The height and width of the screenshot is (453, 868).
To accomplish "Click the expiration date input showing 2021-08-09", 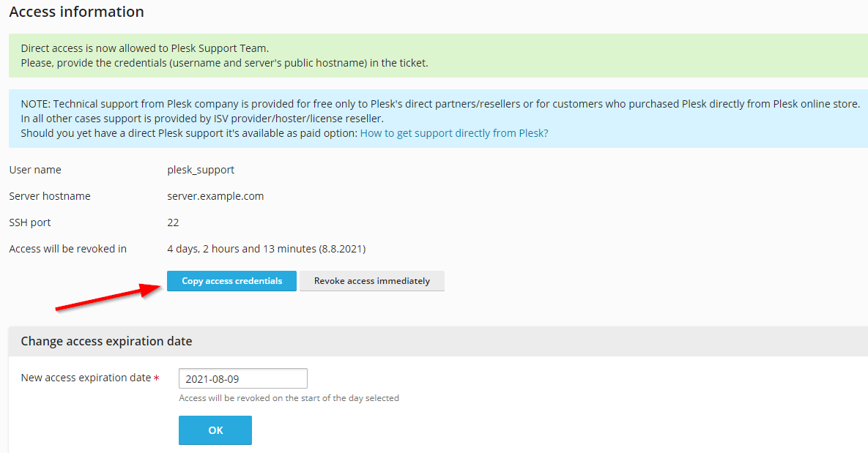I will [x=242, y=378].
